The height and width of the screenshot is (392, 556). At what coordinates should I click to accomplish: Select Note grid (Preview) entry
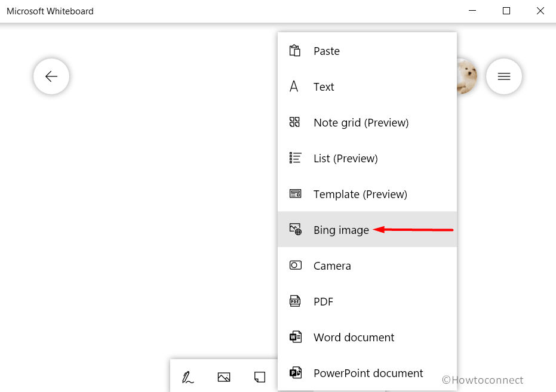[x=367, y=122]
